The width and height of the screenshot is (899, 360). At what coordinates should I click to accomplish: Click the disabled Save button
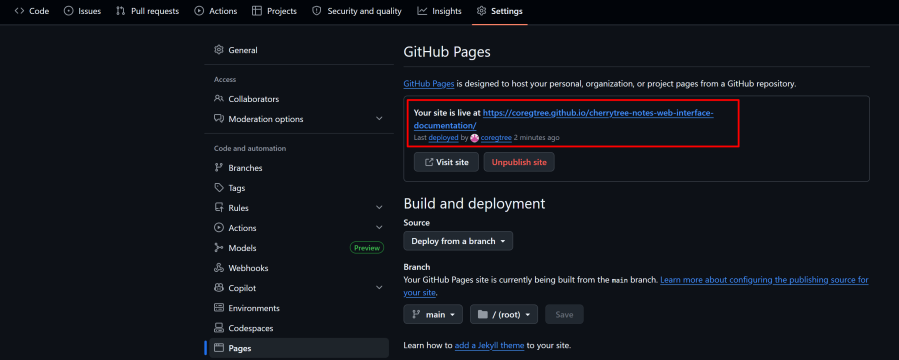(x=564, y=314)
